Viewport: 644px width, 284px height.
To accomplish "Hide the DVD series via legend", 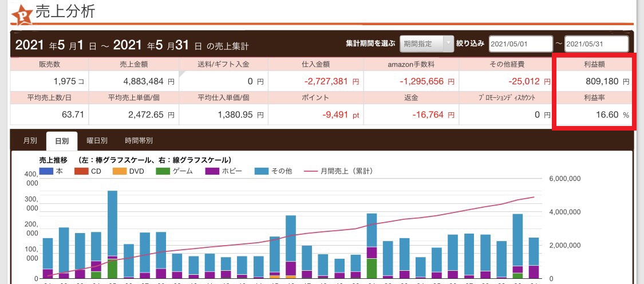I will [119, 171].
